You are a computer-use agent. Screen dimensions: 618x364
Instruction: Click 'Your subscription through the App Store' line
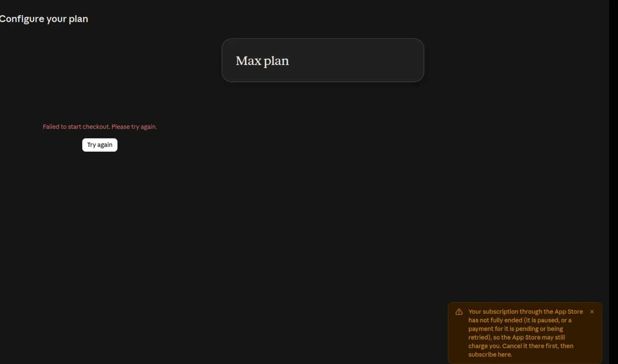526,311
